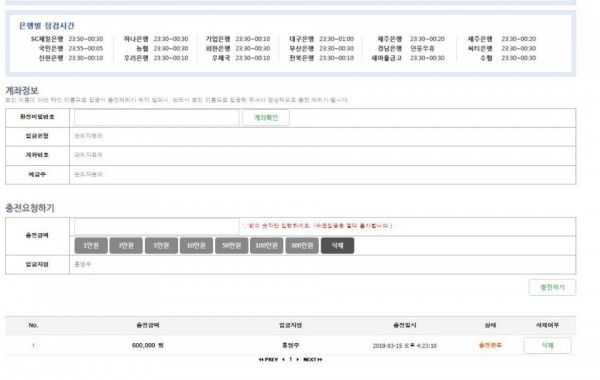Click the single left arrow pagination icon

(283, 359)
